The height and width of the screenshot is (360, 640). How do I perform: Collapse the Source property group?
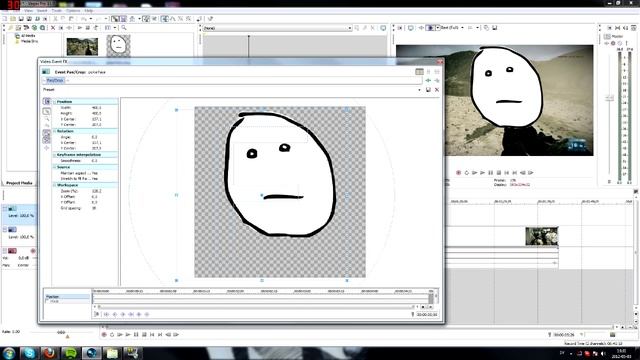pos(54,167)
